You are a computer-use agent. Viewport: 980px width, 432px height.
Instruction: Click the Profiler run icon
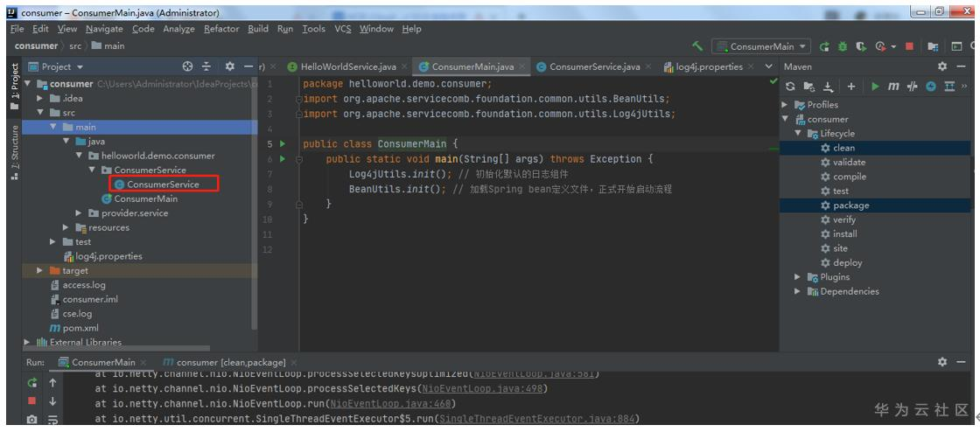point(880,47)
